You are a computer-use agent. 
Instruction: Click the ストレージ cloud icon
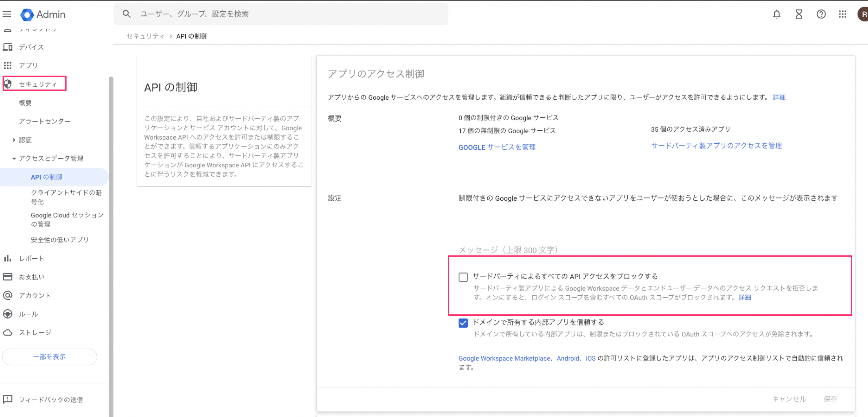coord(8,332)
